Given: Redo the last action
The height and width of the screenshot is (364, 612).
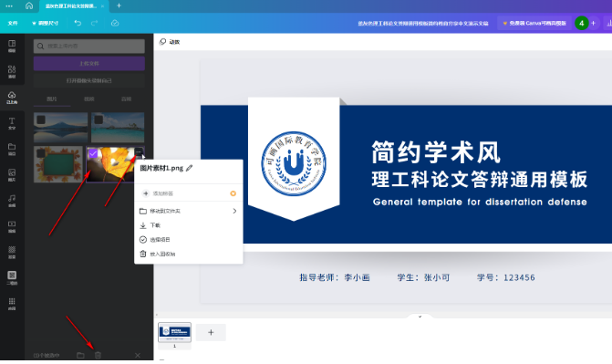Looking at the screenshot, I should [95, 23].
